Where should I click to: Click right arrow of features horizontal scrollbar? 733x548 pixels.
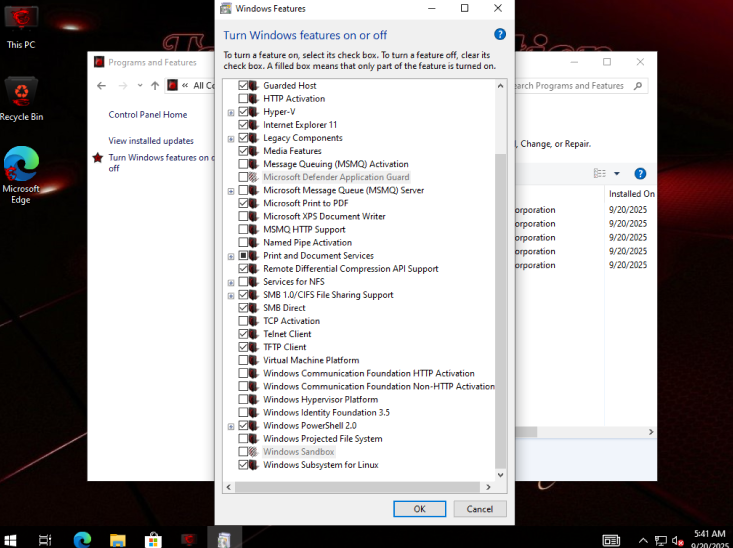(488, 487)
